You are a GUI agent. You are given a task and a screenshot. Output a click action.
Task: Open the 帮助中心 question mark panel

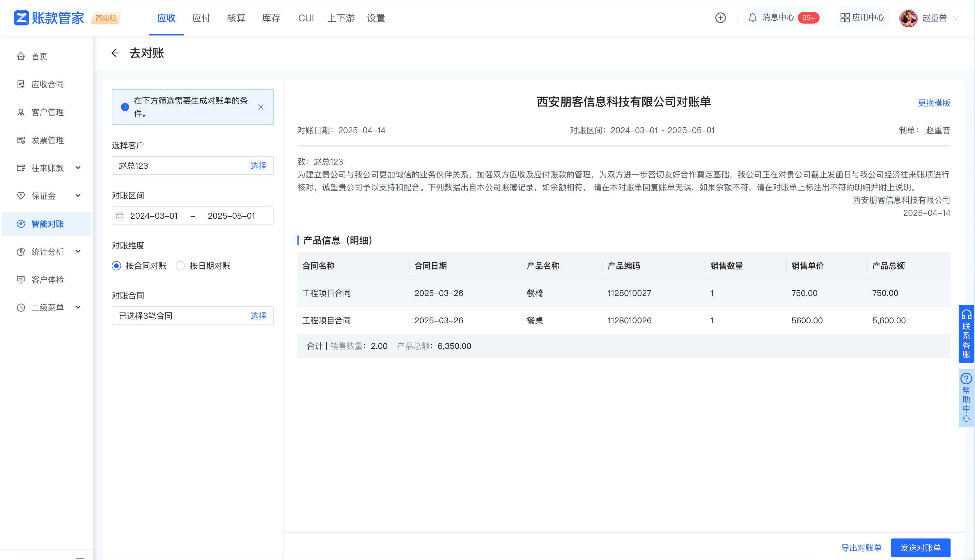(x=966, y=397)
